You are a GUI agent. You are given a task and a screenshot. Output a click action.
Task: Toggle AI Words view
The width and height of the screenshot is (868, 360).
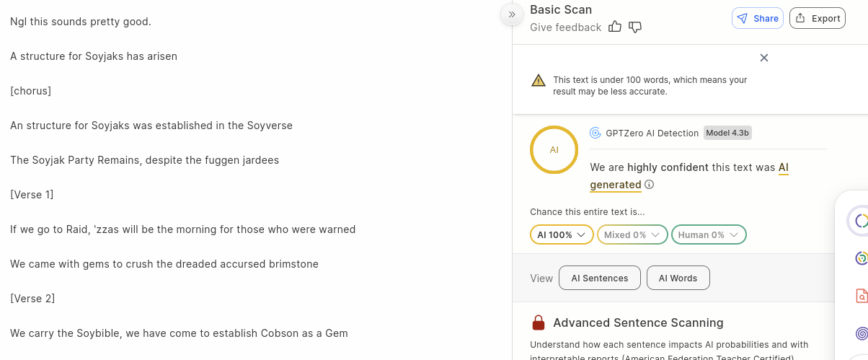click(678, 278)
